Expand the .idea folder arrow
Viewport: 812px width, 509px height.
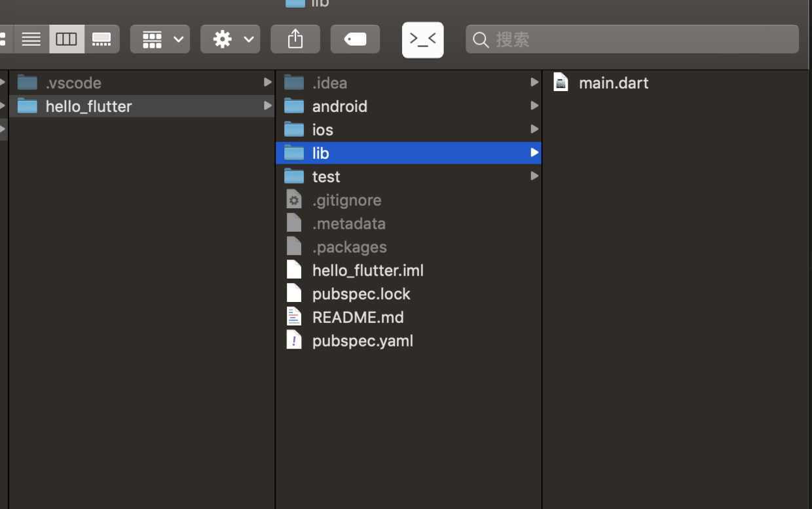tap(534, 82)
